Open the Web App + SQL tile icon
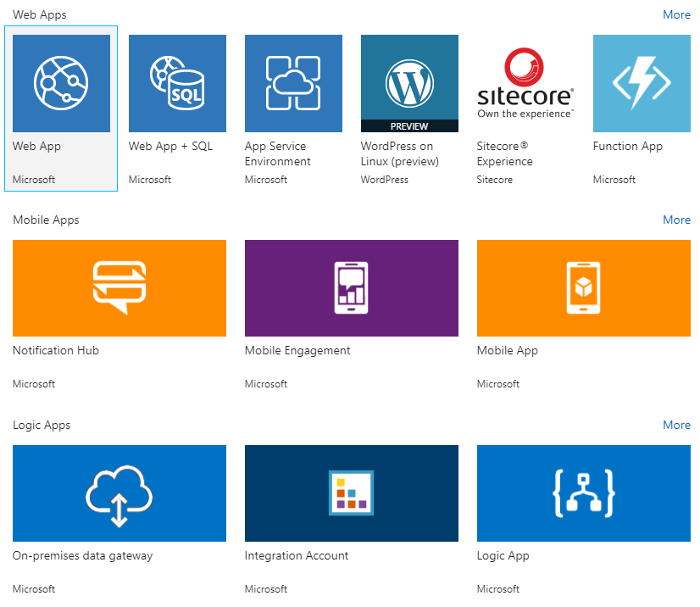Viewport: 700px width, 607px height. pyautogui.click(x=177, y=83)
